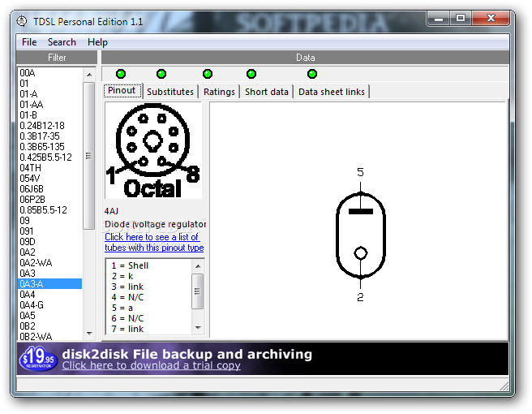532x414 pixels.
Task: Click the diode tube schematic symbol
Action: point(360,235)
